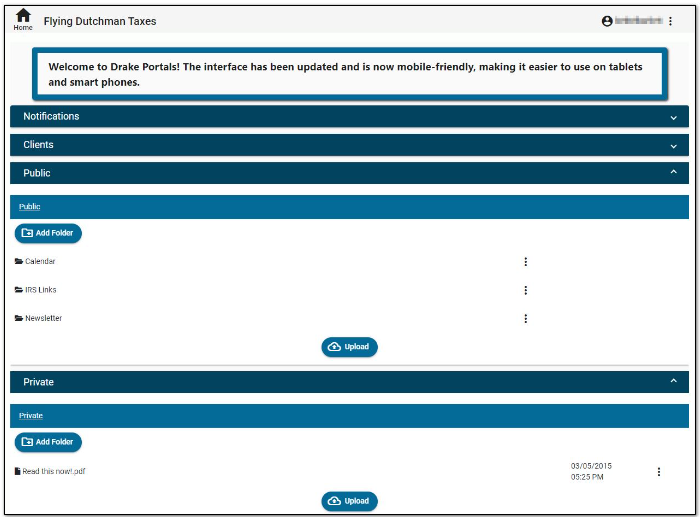Click the Home icon
The width and height of the screenshot is (700, 517).
(23, 17)
